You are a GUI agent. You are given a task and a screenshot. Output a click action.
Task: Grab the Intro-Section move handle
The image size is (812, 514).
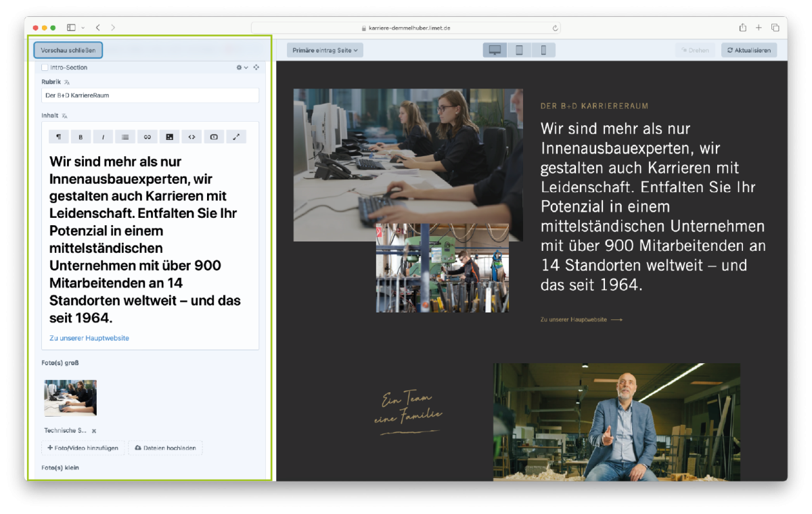click(256, 68)
